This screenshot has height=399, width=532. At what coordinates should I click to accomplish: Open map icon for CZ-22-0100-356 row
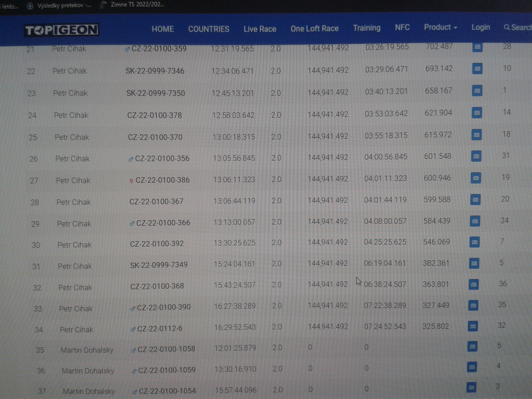476,156
